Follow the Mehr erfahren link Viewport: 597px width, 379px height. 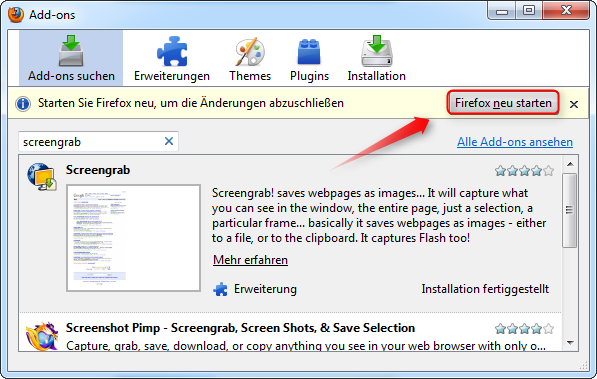250,260
